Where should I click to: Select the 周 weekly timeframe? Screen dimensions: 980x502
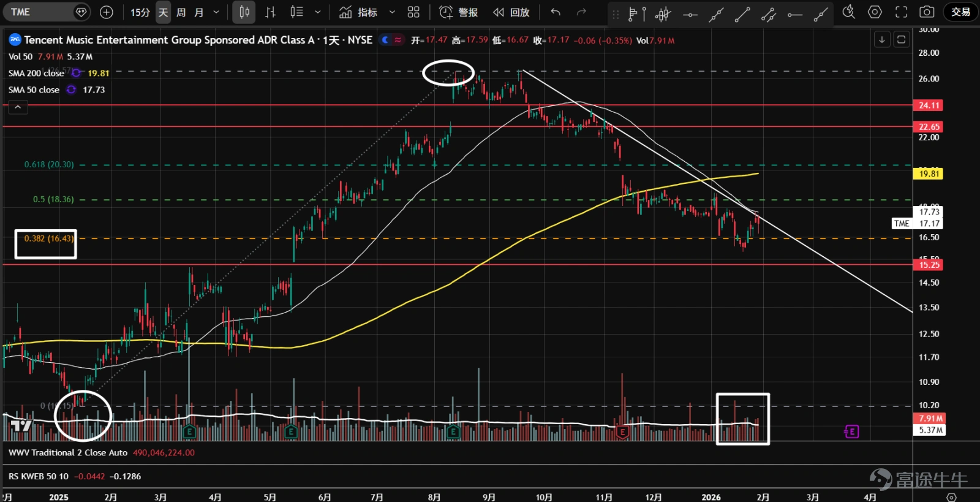coord(181,12)
